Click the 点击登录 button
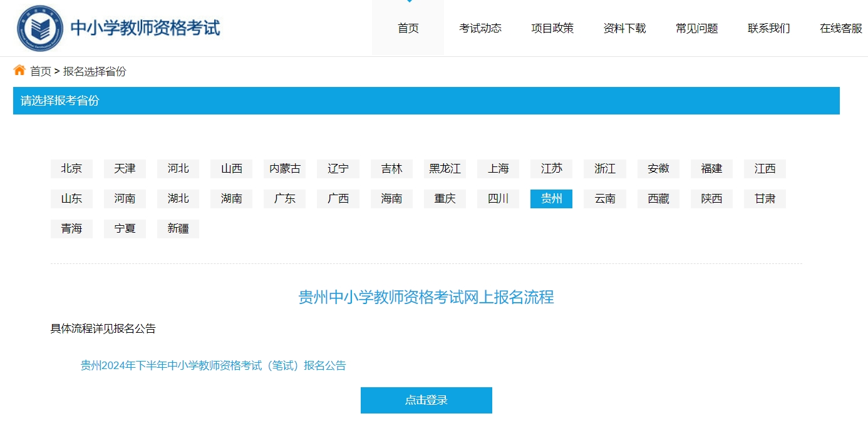This screenshot has height=421, width=868. pos(426,400)
